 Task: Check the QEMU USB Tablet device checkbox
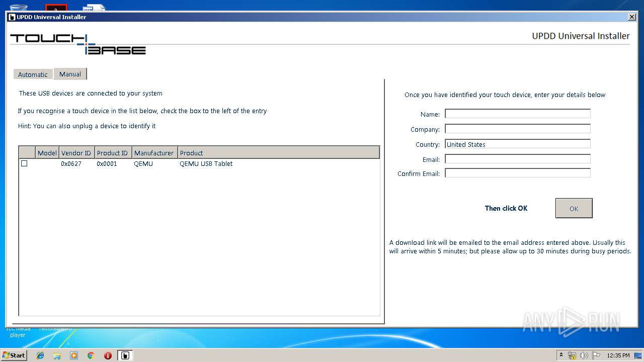coord(24,163)
